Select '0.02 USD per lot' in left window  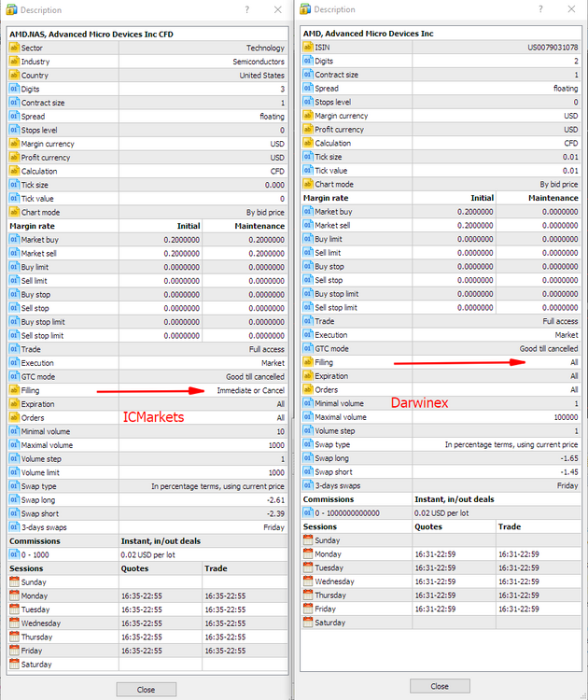coord(147,555)
